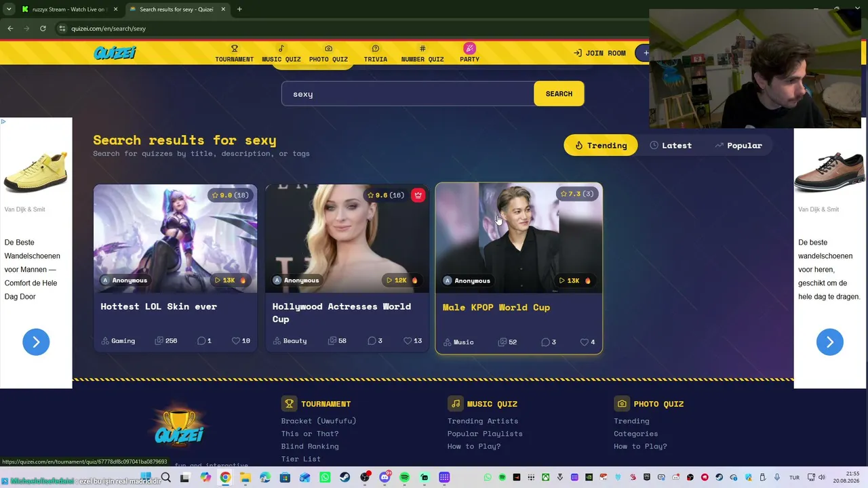This screenshot has height=488, width=868.
Task: Click the JOIN ROOM button
Action: pos(599,53)
